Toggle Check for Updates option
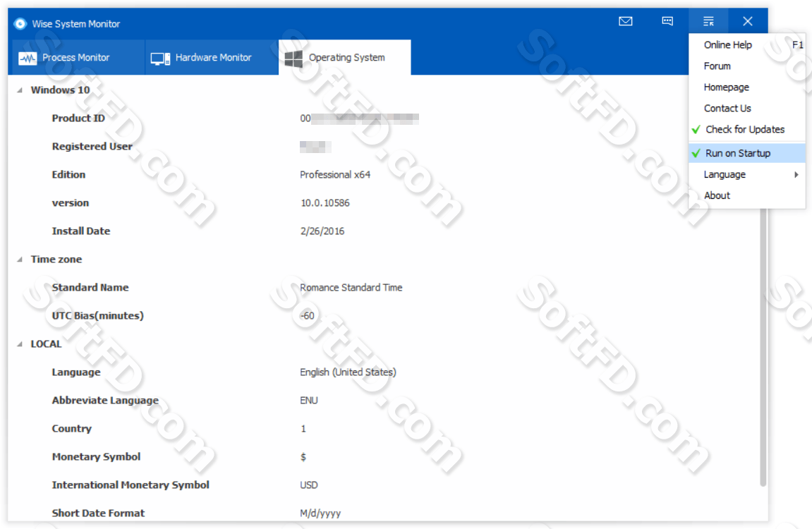 [747, 129]
